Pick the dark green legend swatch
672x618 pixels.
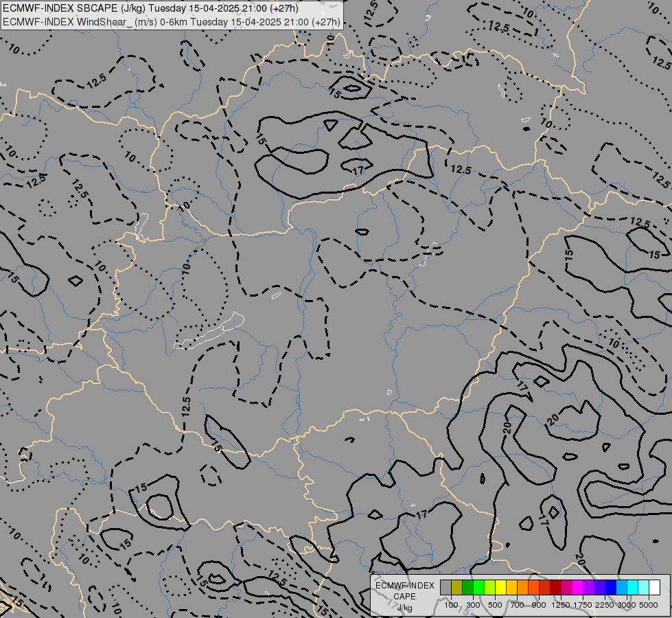pyautogui.click(x=468, y=587)
